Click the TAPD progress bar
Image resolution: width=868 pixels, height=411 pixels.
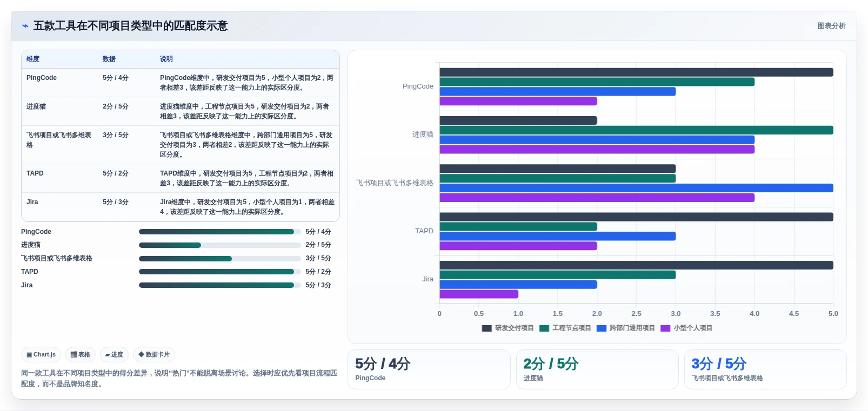coord(219,272)
